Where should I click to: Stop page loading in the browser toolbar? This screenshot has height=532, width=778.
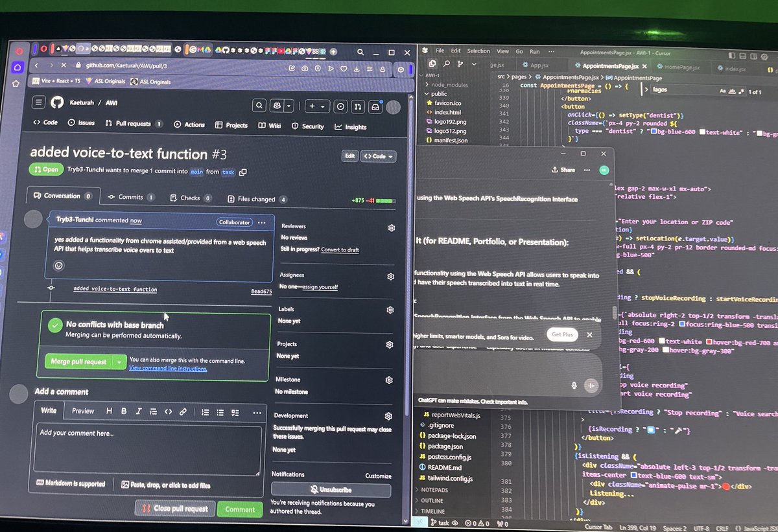(63, 65)
